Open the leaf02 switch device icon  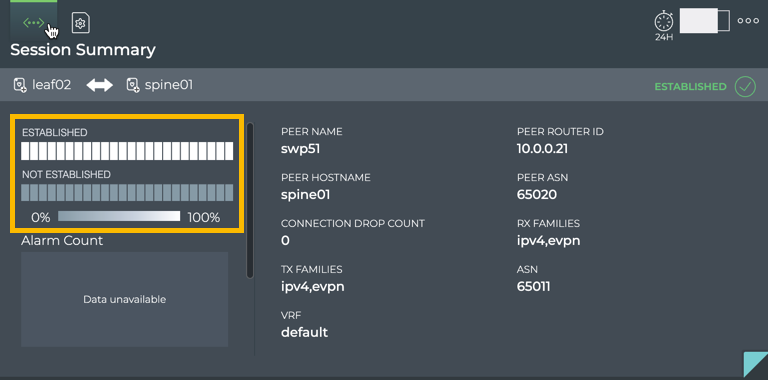pyautogui.click(x=20, y=85)
